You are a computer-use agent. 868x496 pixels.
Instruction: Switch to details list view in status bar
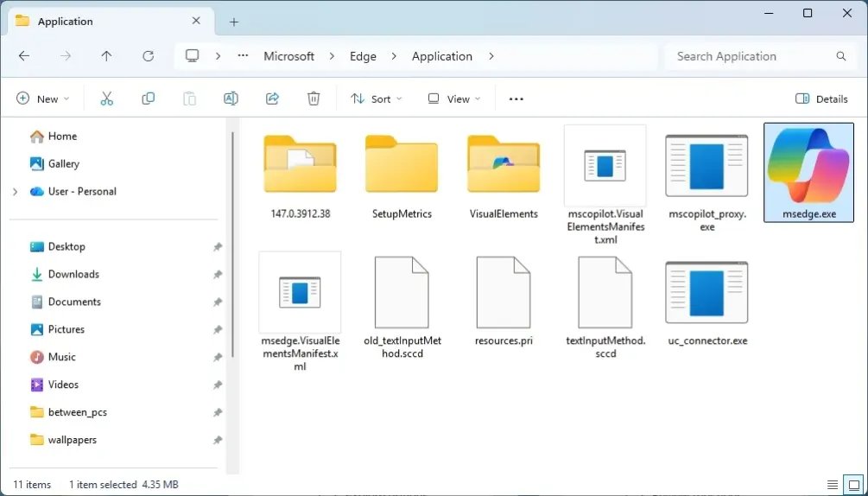tap(833, 485)
